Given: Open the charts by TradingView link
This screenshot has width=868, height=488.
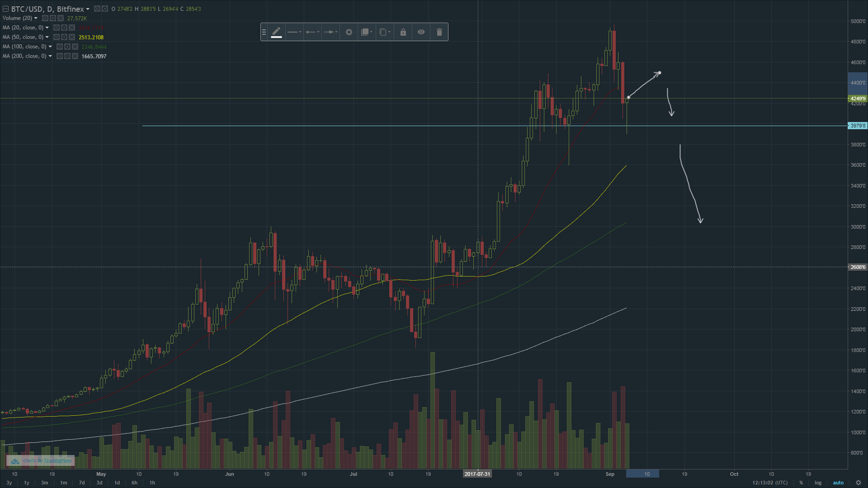Looking at the screenshot, I should pyautogui.click(x=47, y=460).
